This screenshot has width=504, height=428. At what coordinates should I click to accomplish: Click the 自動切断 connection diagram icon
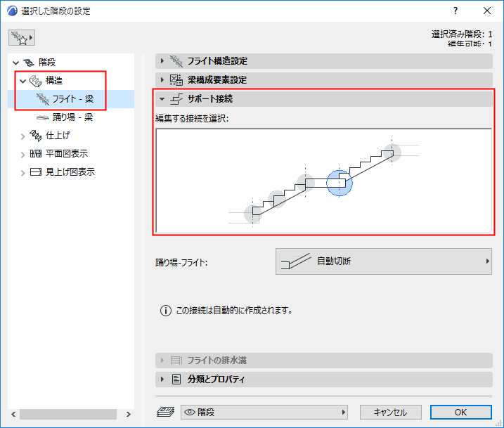pos(296,261)
